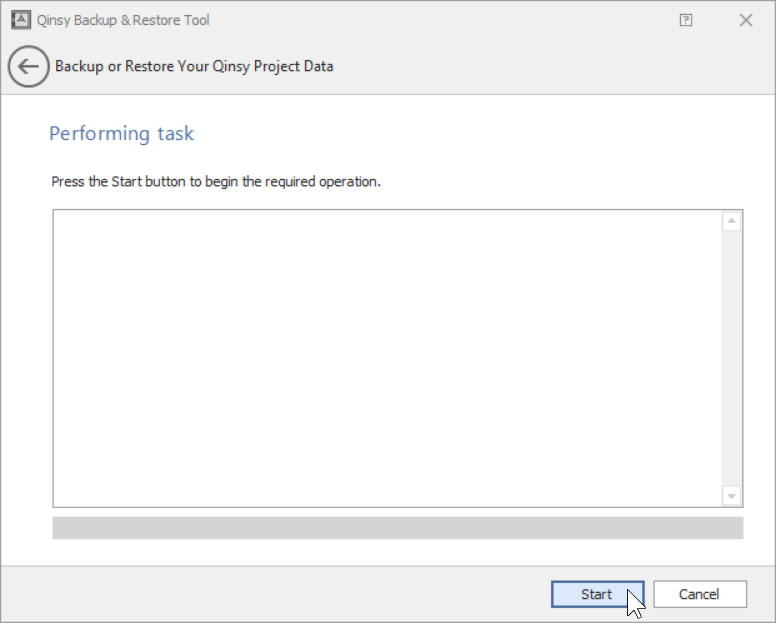Click the white page area right of 'Performing task'
The image size is (776, 623).
pyautogui.click(x=480, y=133)
